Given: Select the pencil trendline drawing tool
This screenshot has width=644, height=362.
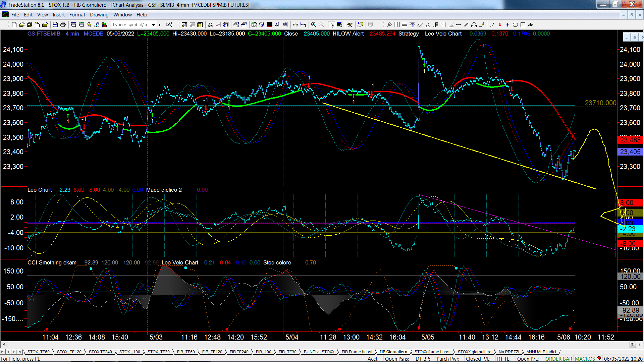Looking at the screenshot, I should tap(482, 24).
